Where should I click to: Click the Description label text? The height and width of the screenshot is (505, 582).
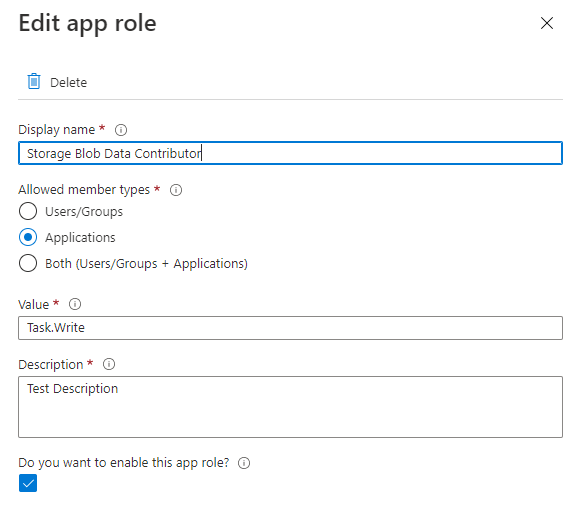[x=50, y=365]
